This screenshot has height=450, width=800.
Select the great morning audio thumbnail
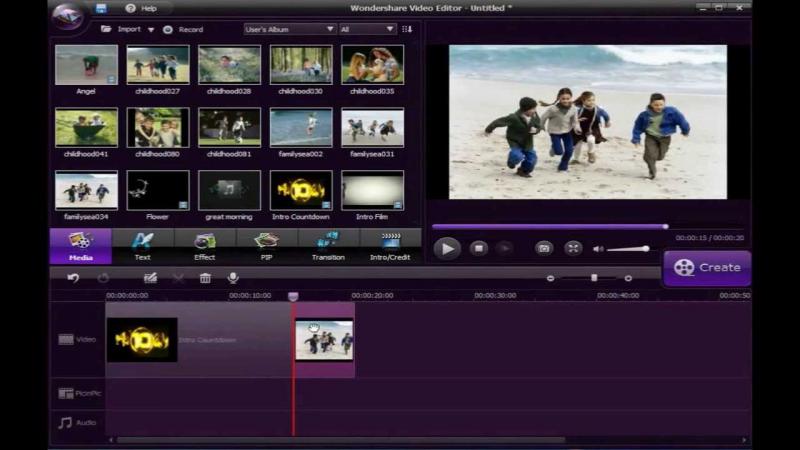click(229, 190)
